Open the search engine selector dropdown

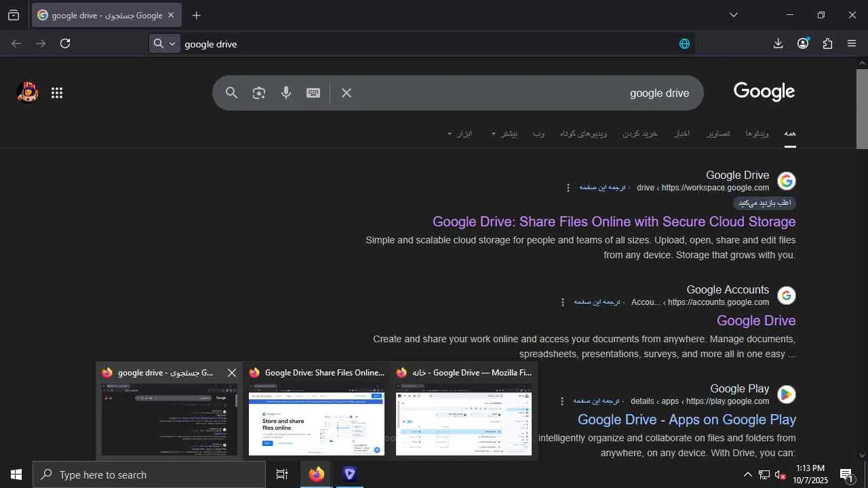pyautogui.click(x=165, y=43)
